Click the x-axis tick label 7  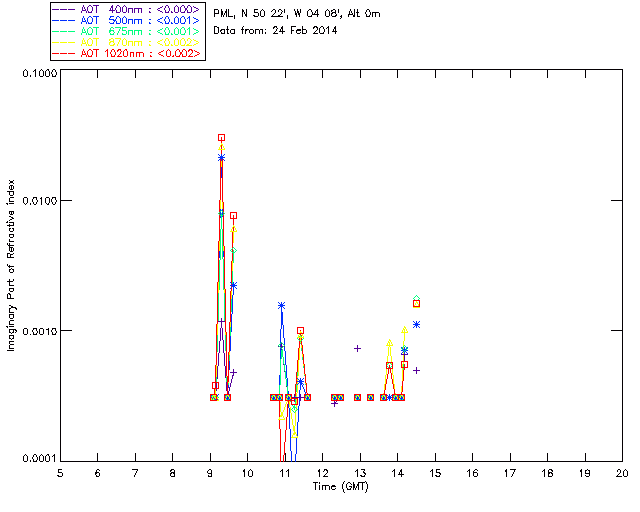[135, 473]
